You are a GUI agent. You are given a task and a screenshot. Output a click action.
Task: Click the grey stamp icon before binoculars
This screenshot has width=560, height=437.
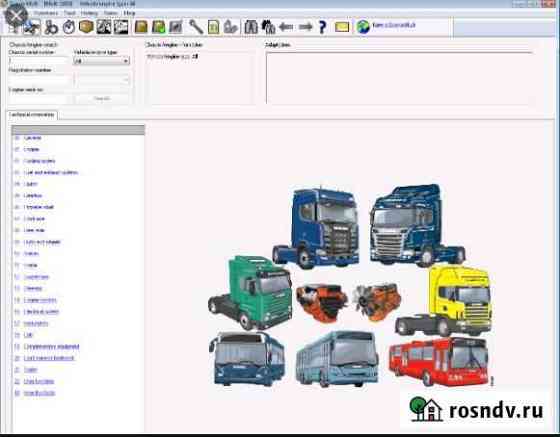click(231, 27)
